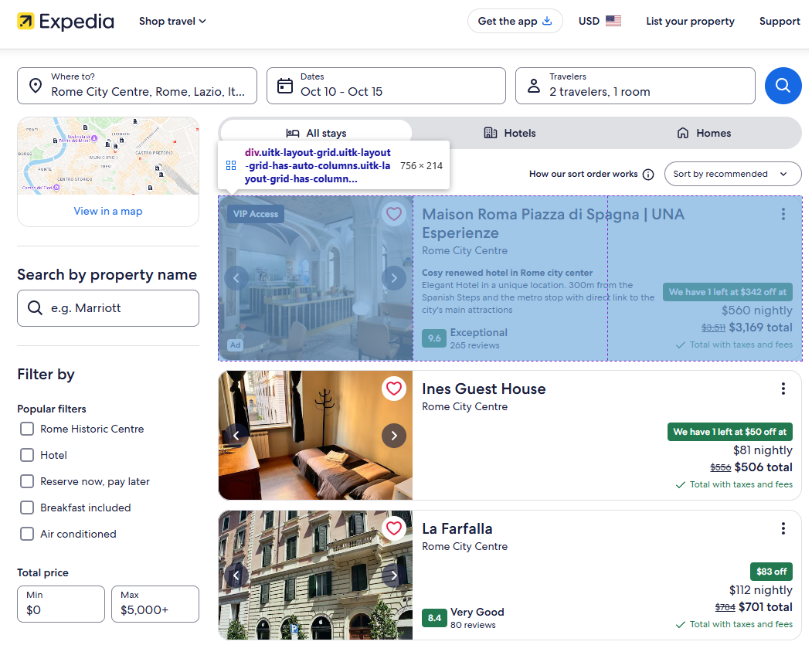Viewport: 812px width, 645px height.
Task: Open the Sort by recommended dropdown
Action: (x=732, y=174)
